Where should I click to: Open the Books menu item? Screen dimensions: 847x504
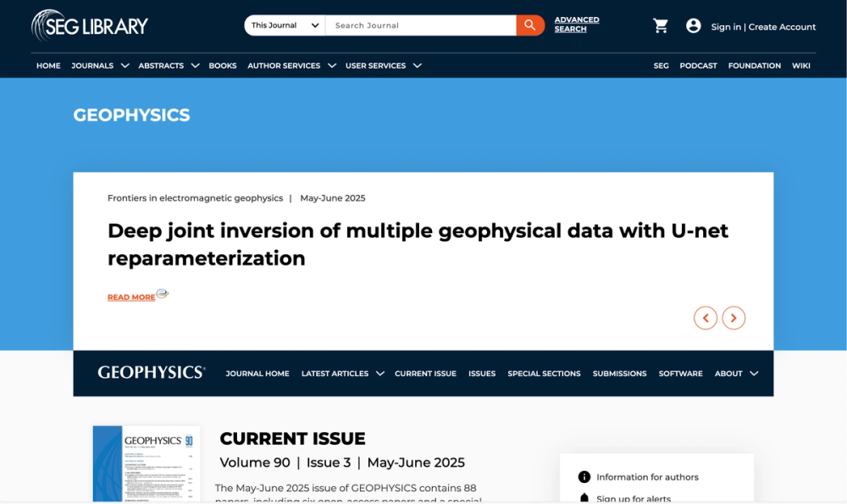223,65
